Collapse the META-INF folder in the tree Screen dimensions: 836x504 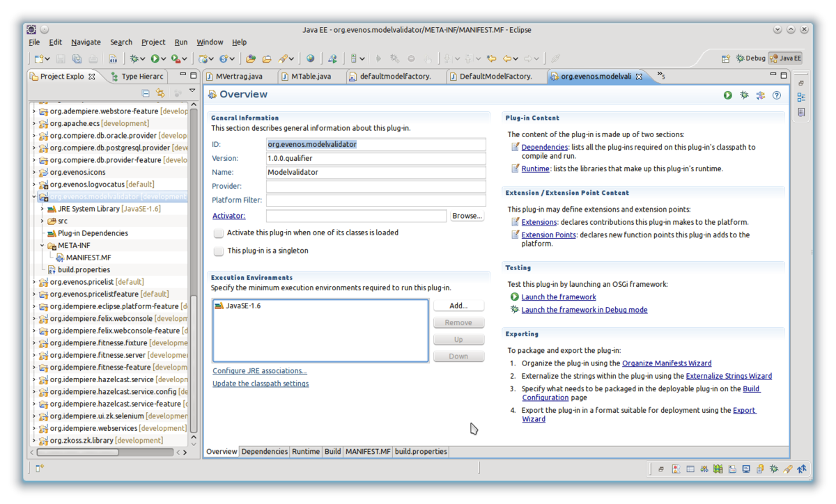coord(42,246)
